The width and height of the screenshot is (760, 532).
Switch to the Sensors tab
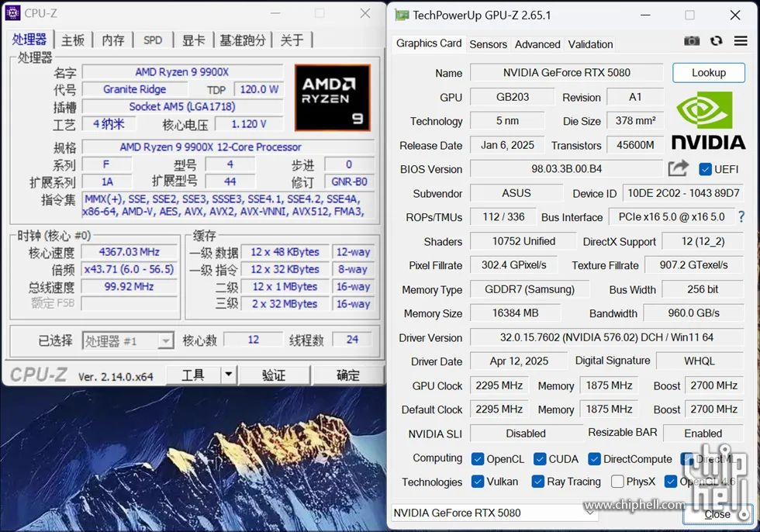tap(488, 44)
